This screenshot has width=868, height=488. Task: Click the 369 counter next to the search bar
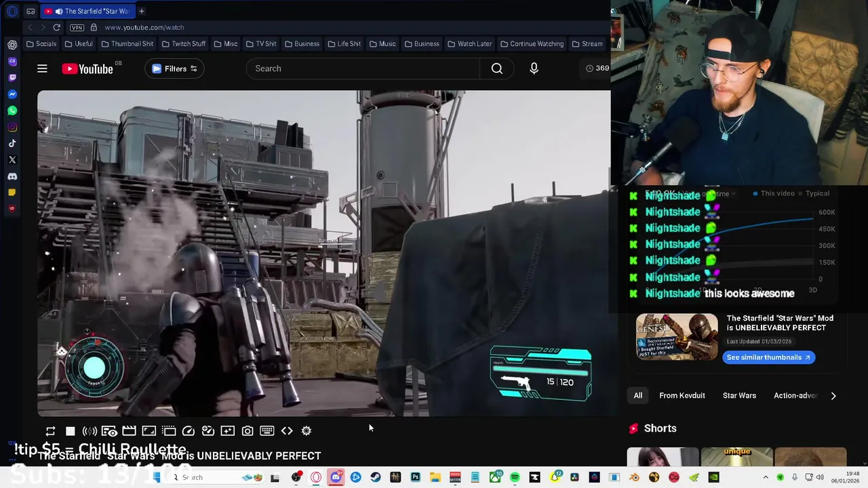click(x=598, y=68)
